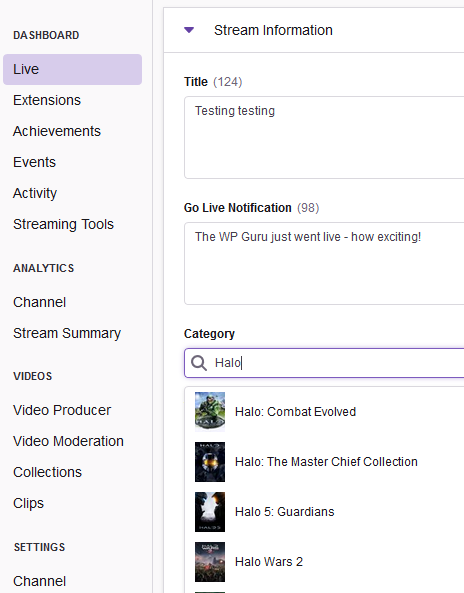Image resolution: width=464 pixels, height=593 pixels.
Task: Select the Halo Wars 2 text result
Action: click(269, 562)
